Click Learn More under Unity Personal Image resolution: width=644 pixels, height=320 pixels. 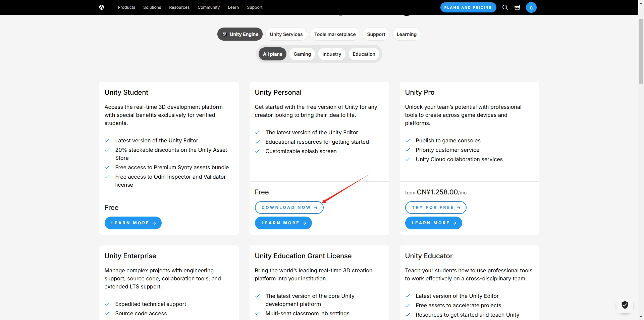point(283,223)
